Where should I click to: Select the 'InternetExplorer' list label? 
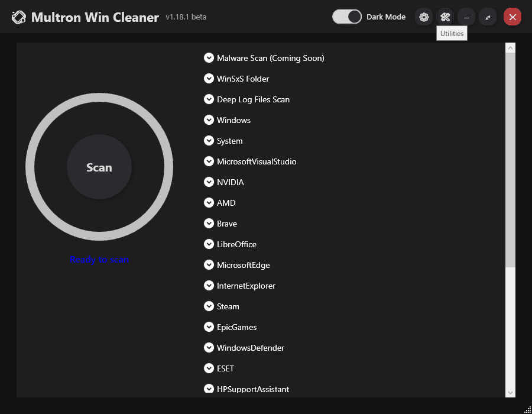pos(246,286)
